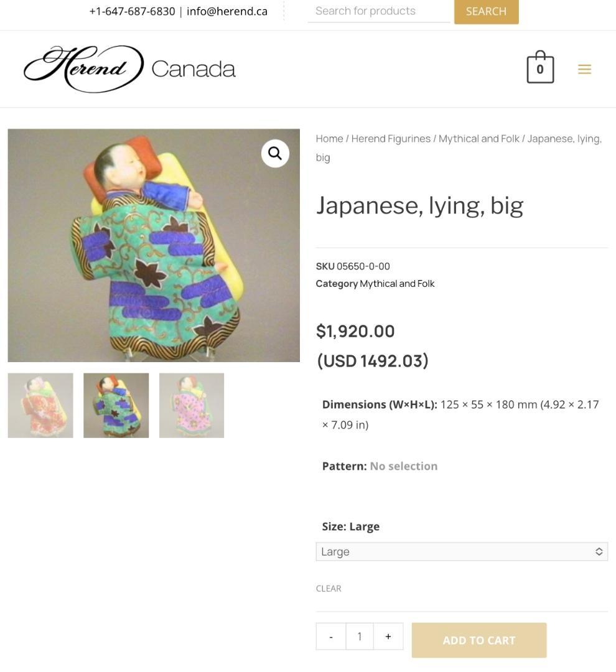Open the hamburger menu icon
Screen dimensions: 616x672
pyautogui.click(x=584, y=69)
